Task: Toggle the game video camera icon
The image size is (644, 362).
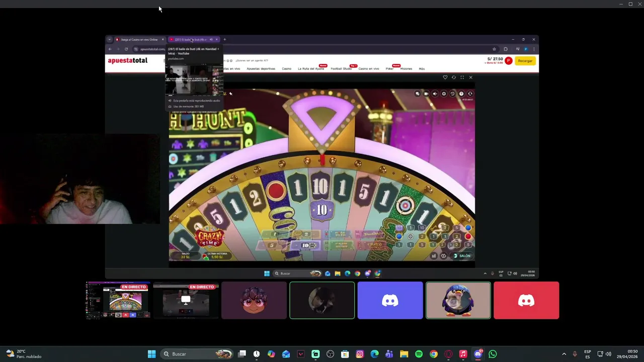Action: tap(427, 94)
